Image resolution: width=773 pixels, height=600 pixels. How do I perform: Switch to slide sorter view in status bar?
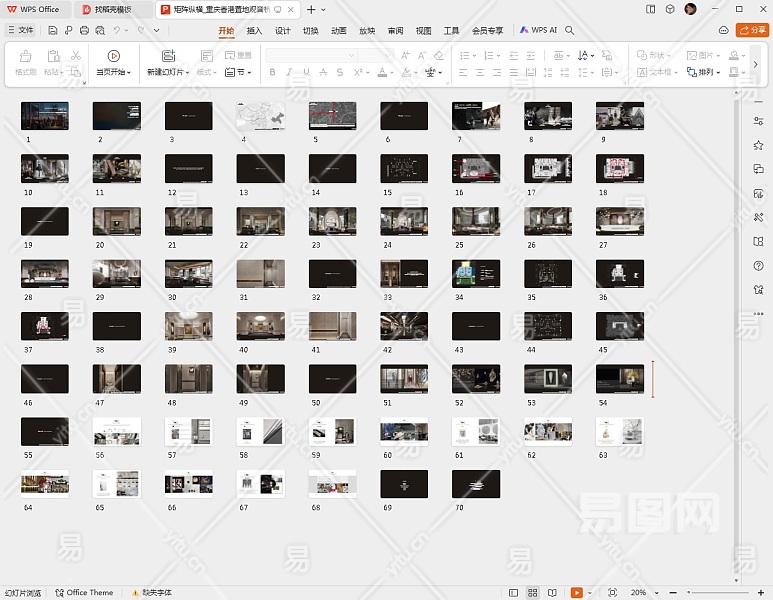533,592
